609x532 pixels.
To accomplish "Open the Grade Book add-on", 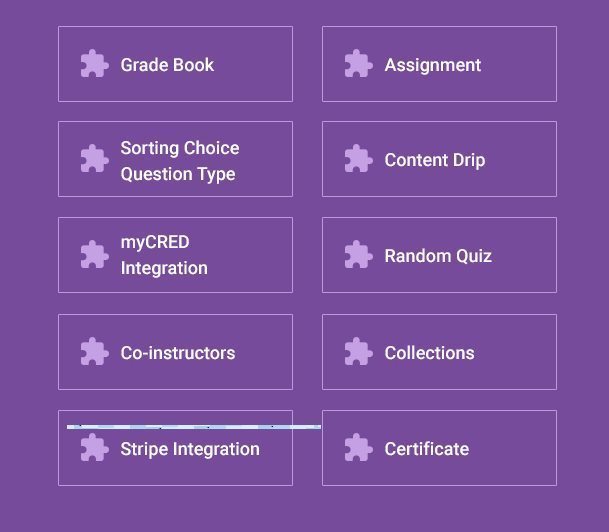I will (x=175, y=64).
